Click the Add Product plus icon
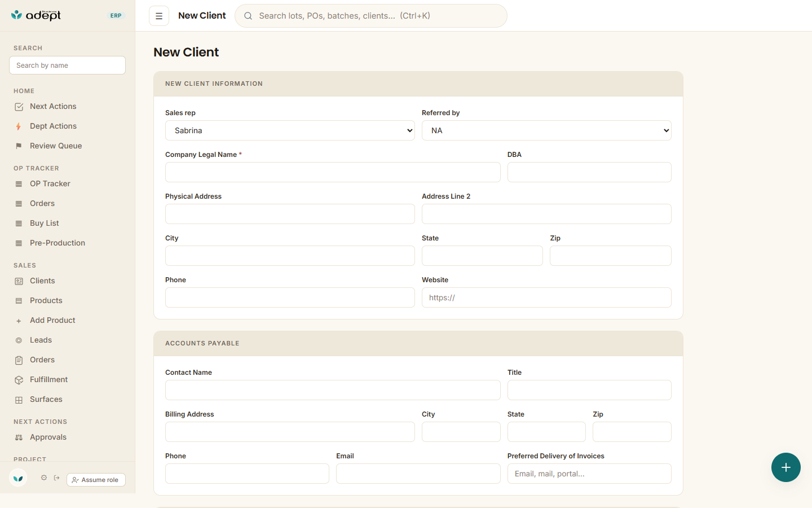This screenshot has width=812, height=508. tap(19, 321)
